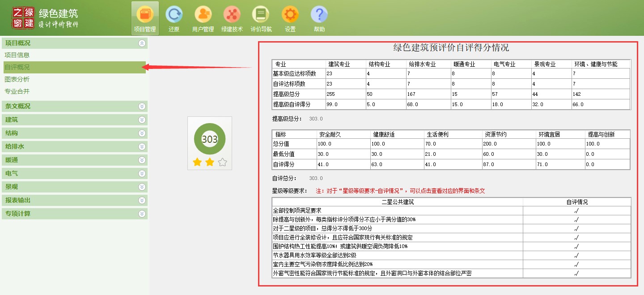Expand the 景观 section
Image resolution: width=644 pixels, height=295 pixels.
[x=74, y=187]
